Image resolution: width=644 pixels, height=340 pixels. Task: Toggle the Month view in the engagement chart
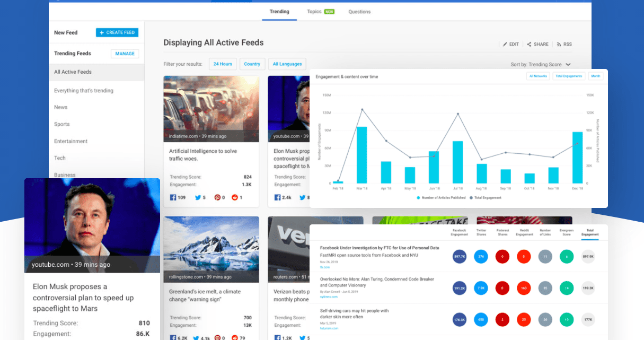tap(595, 76)
